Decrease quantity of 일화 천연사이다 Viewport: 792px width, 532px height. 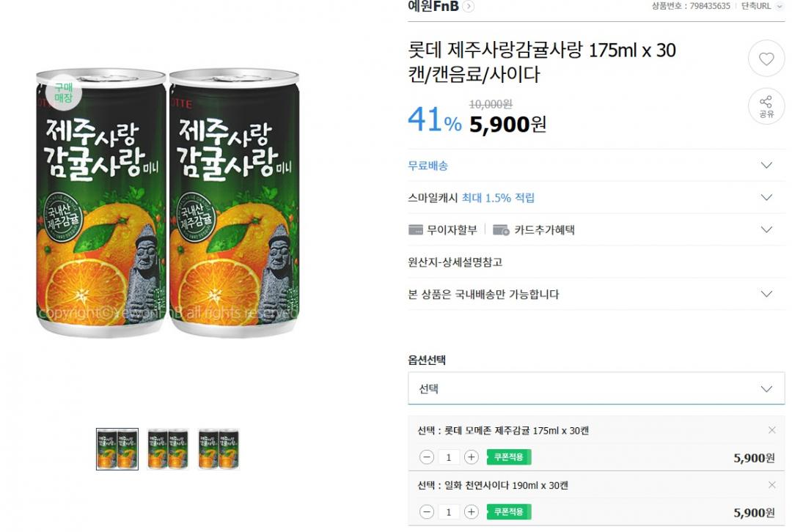pyautogui.click(x=427, y=512)
